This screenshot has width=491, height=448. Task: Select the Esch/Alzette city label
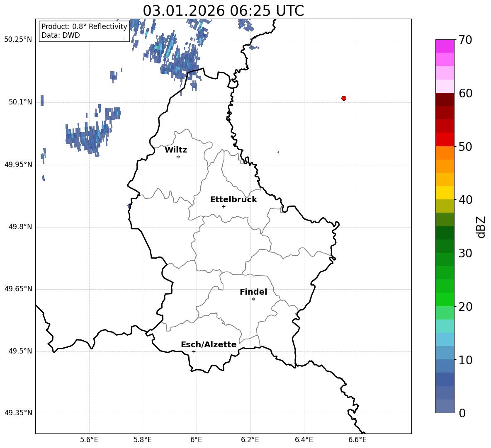[209, 344]
